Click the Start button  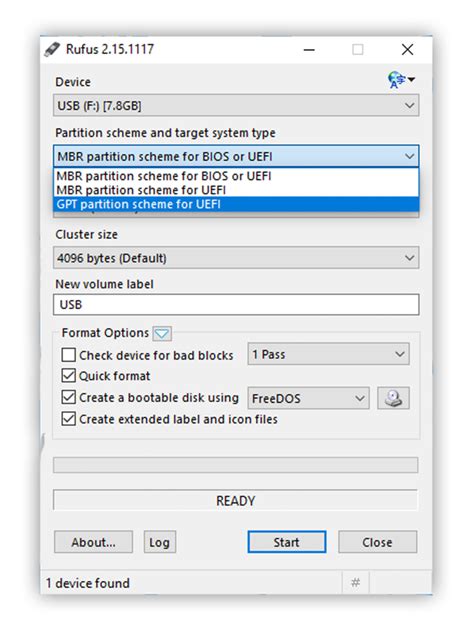pos(287,542)
